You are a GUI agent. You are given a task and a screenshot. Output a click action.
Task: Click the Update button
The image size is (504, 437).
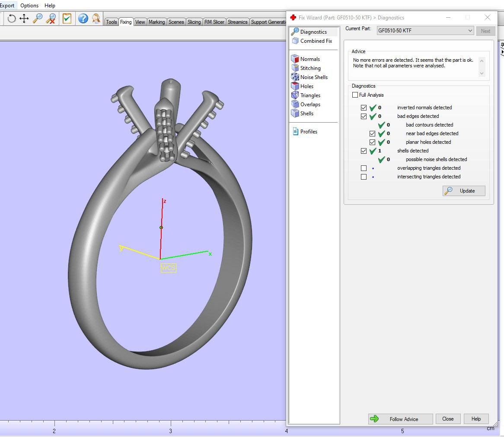point(464,191)
